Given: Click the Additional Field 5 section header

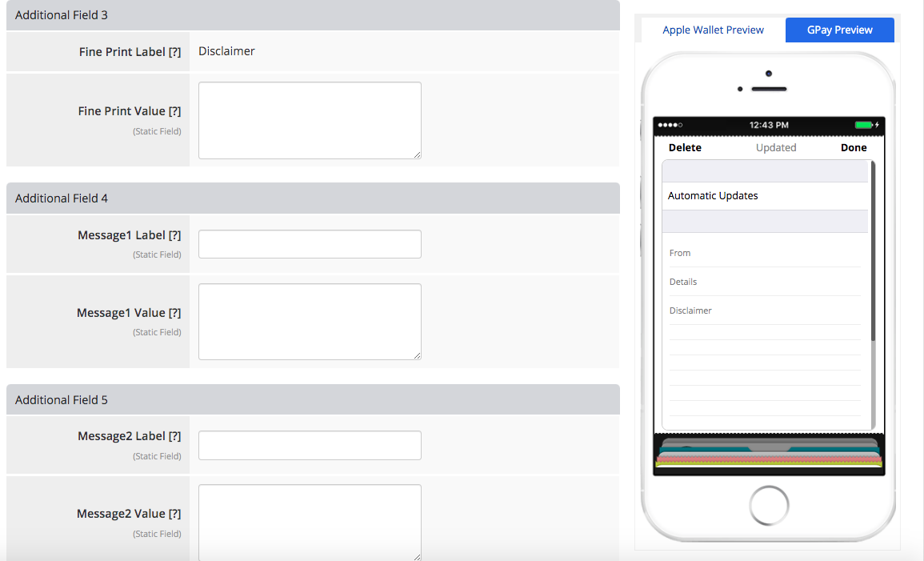Looking at the screenshot, I should 313,399.
